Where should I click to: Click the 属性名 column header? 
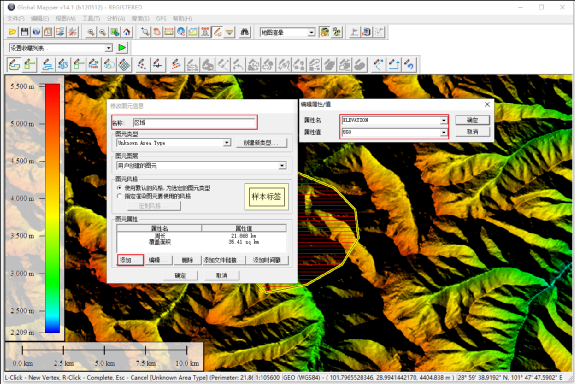[159, 228]
